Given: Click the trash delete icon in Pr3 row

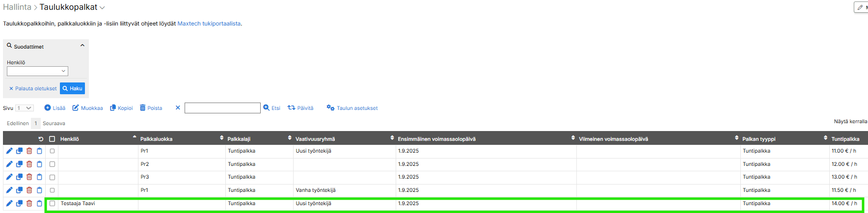Looking at the screenshot, I should [x=29, y=177].
